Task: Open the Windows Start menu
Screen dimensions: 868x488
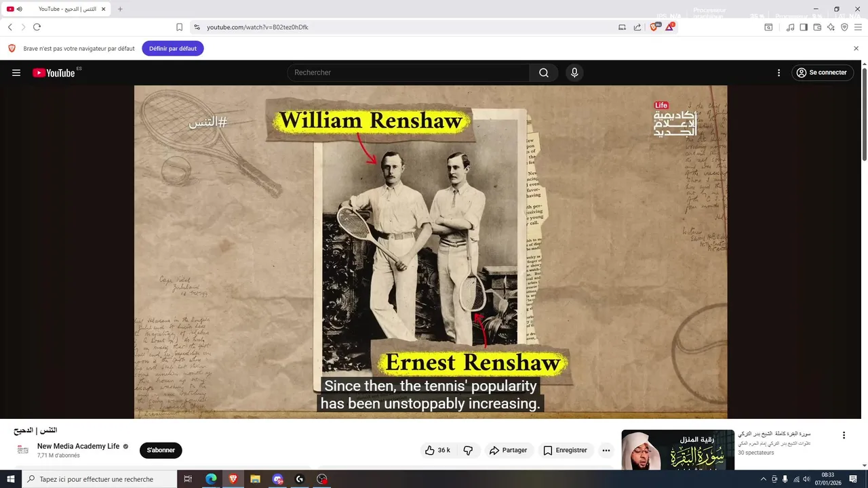Action: click(11, 479)
